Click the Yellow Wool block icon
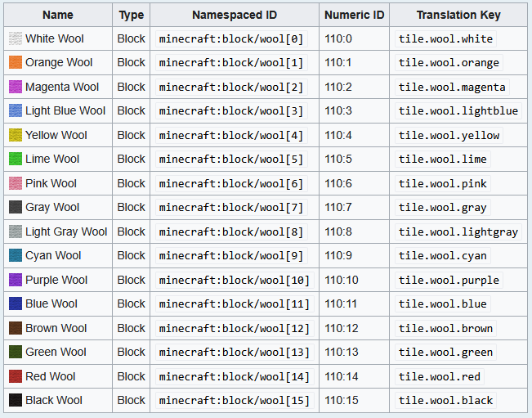This screenshot has height=418, width=532. pyautogui.click(x=16, y=135)
